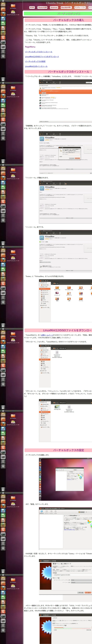Open the 公開ホームページ link for LinuxMint12
92x644 pixels.
(x=47, y=335)
